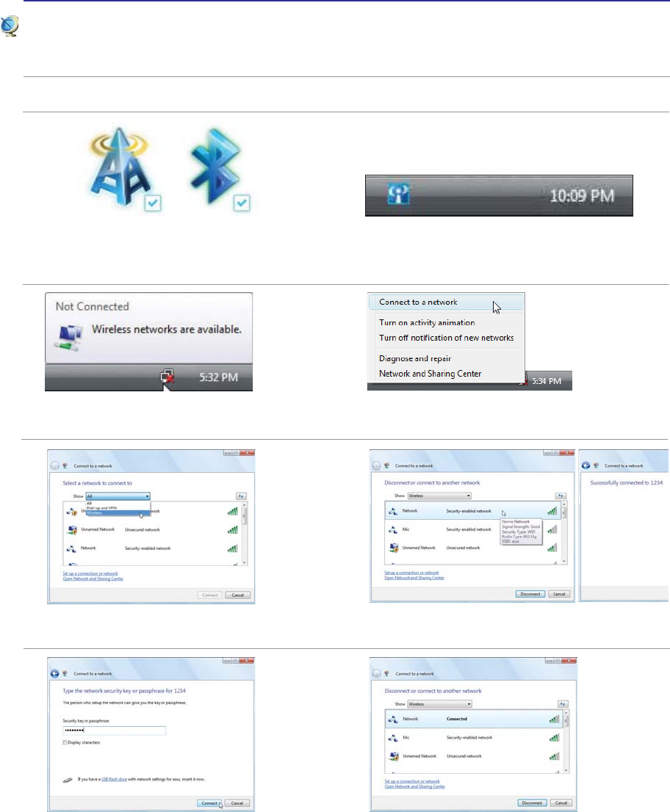This screenshot has height=812, width=670.
Task: Choose Turn on activity animation
Action: point(427,322)
